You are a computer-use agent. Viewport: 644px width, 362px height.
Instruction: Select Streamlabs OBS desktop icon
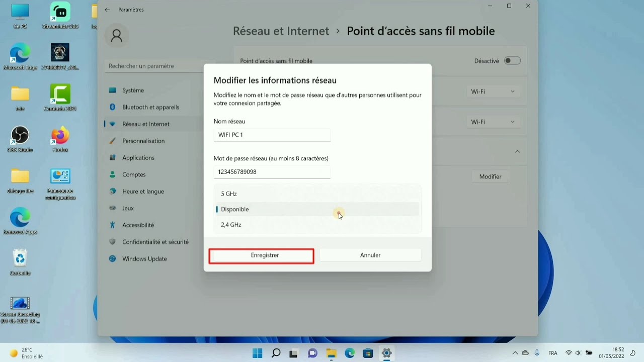click(60, 16)
